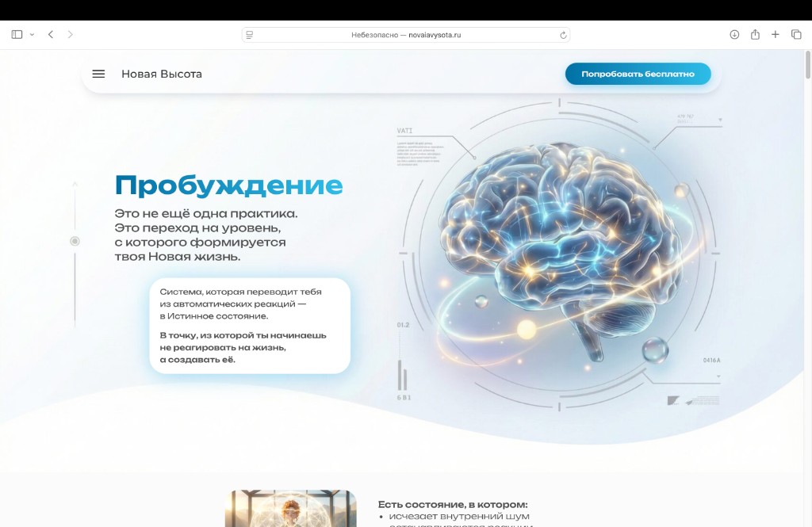The height and width of the screenshot is (527, 812).
Task: Open the hamburger menu on site header
Action: [98, 74]
